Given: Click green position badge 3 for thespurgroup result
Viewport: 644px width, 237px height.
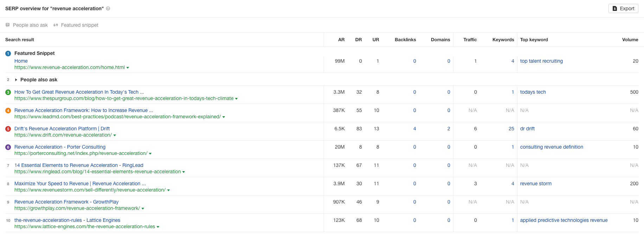Looking at the screenshot, I should (8, 92).
